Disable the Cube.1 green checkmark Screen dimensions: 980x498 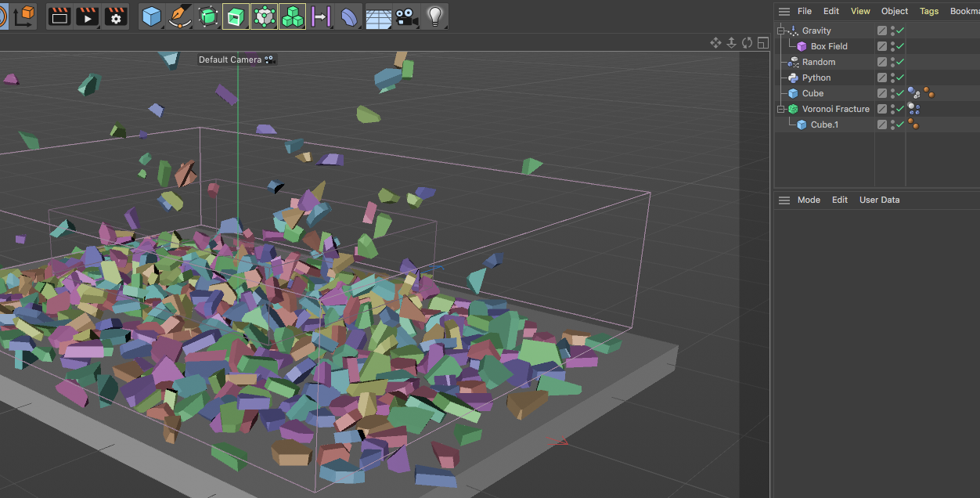pos(900,125)
